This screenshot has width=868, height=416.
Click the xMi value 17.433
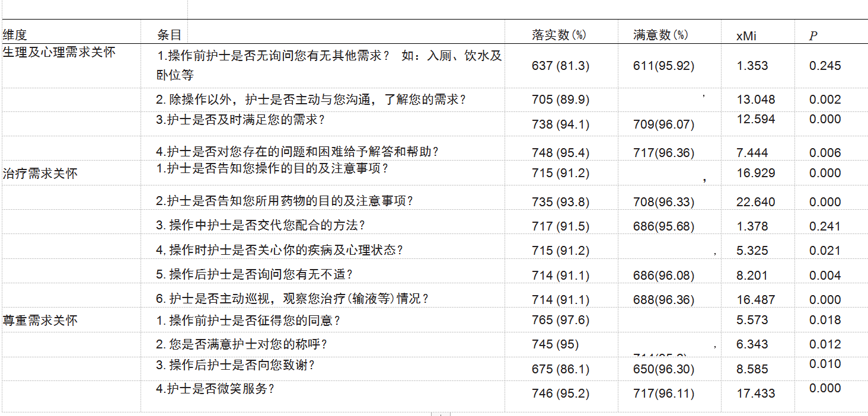point(755,393)
